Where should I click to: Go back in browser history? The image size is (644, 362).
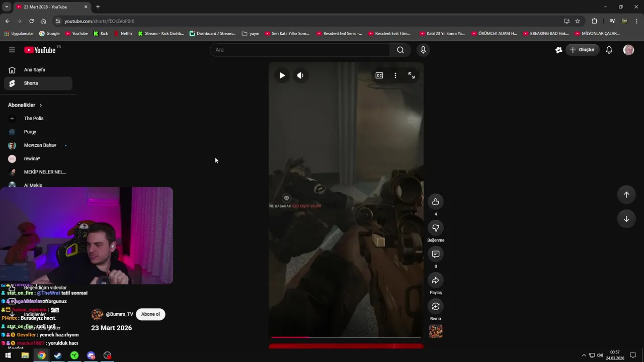[7, 21]
